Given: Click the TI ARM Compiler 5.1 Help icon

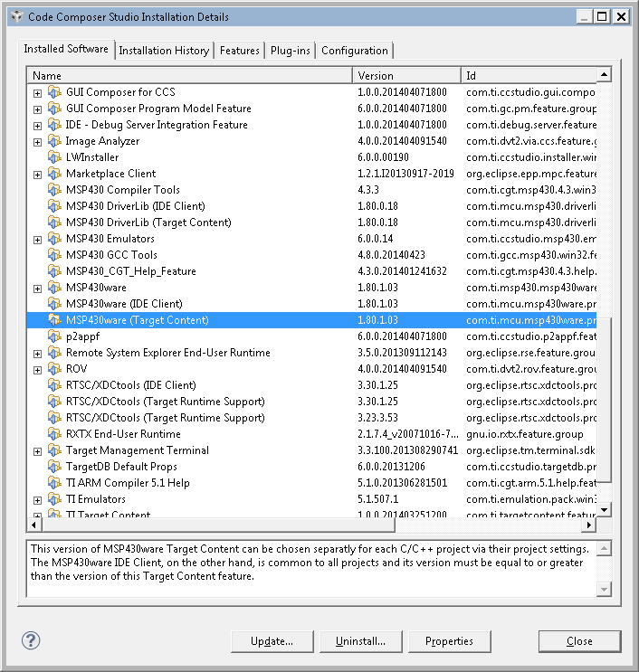Looking at the screenshot, I should 54,483.
